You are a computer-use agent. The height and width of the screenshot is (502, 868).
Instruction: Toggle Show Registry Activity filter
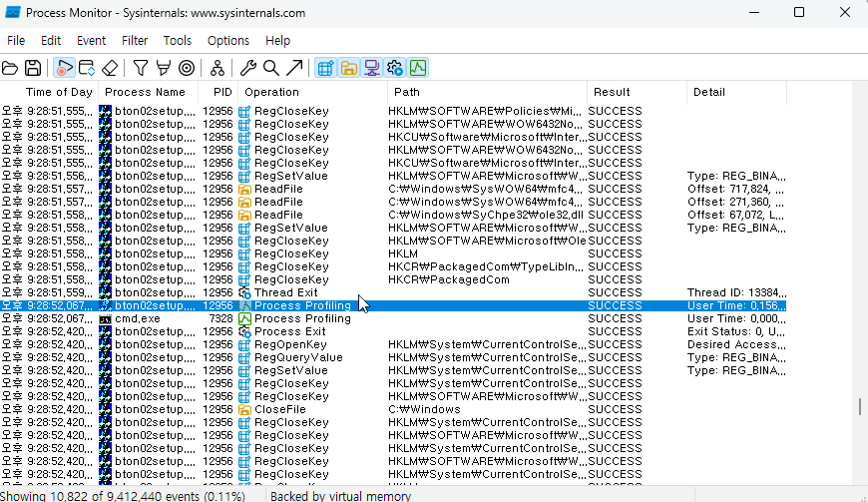tap(325, 68)
